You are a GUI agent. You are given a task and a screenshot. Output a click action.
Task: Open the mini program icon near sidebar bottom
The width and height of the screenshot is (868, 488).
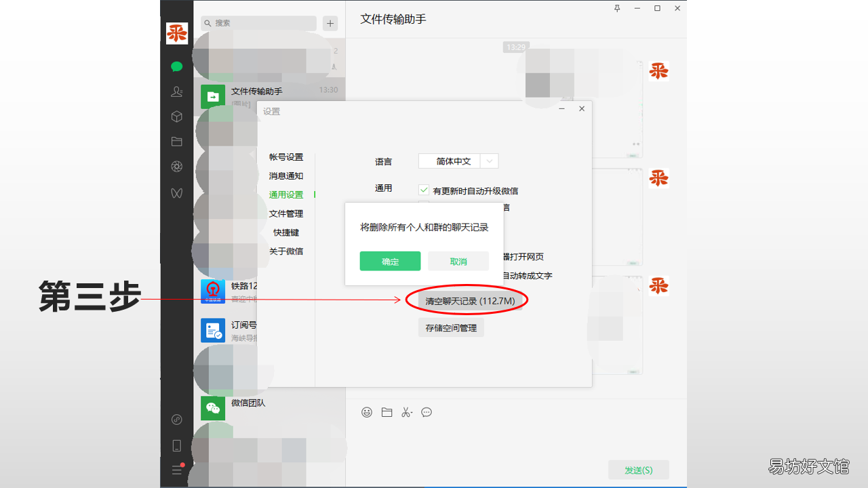pyautogui.click(x=177, y=420)
